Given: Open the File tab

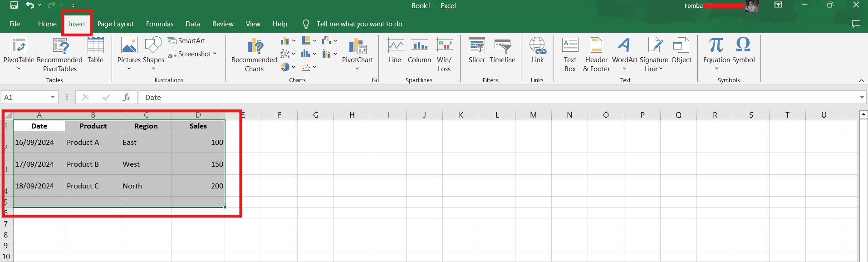Looking at the screenshot, I should (15, 24).
